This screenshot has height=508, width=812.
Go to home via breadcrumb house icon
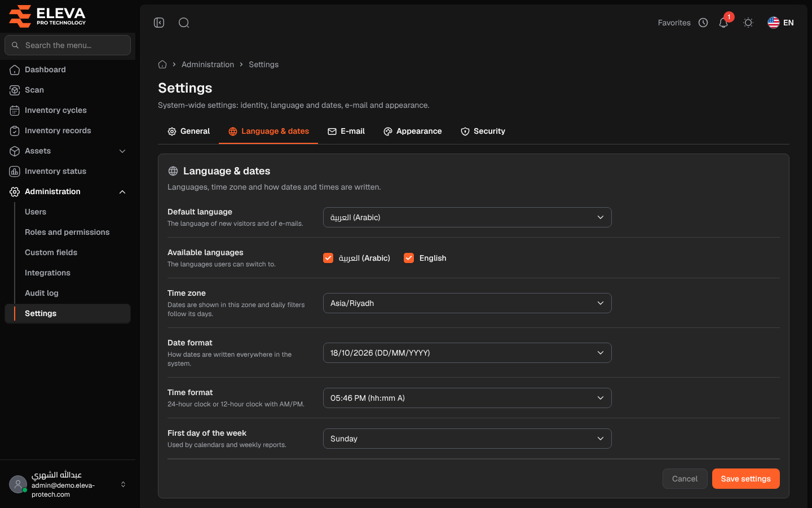point(162,64)
